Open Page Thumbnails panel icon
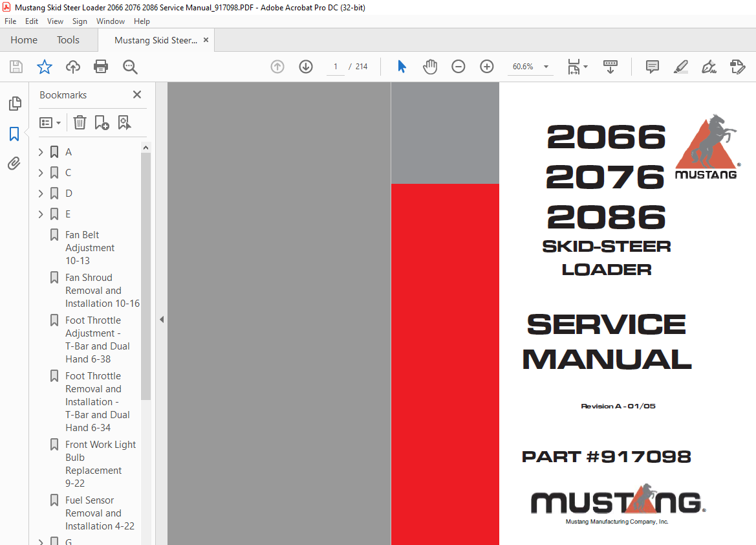This screenshot has height=545, width=756. point(15,104)
